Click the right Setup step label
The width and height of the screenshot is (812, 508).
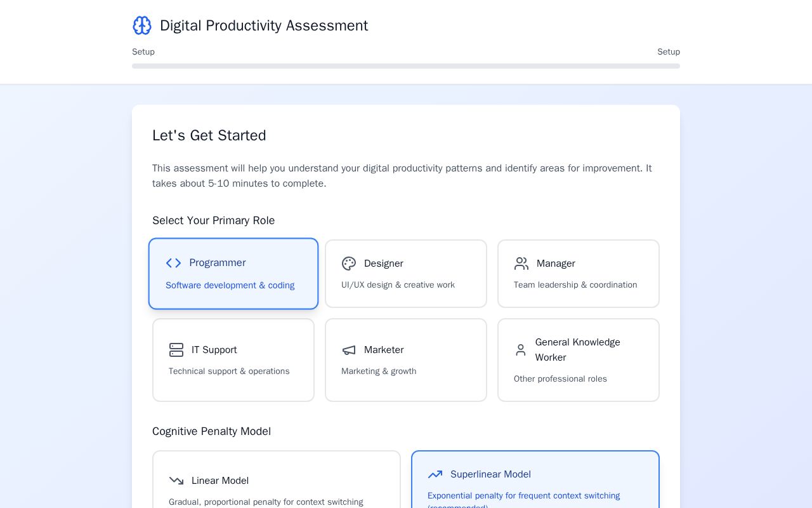coord(669,52)
